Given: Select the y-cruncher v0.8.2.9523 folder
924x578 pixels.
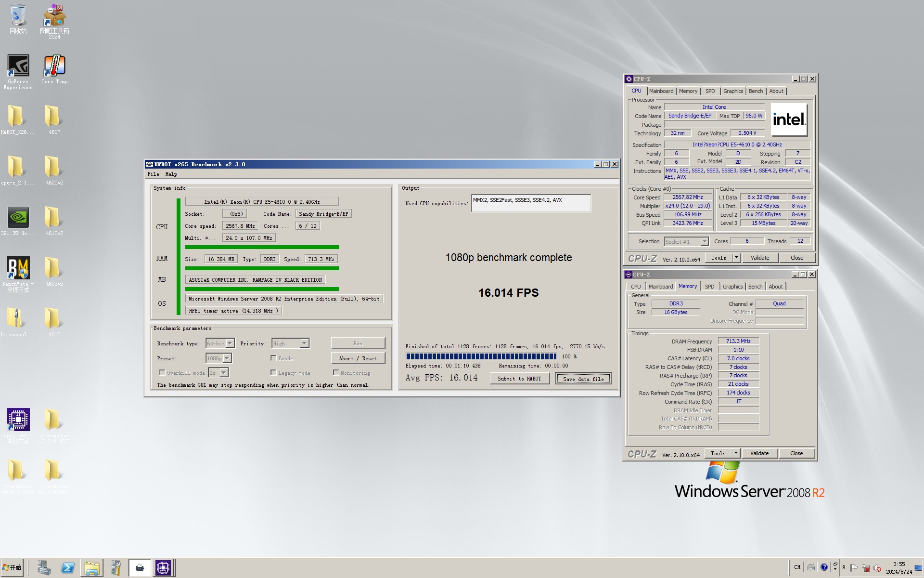Looking at the screenshot, I should point(54,426).
